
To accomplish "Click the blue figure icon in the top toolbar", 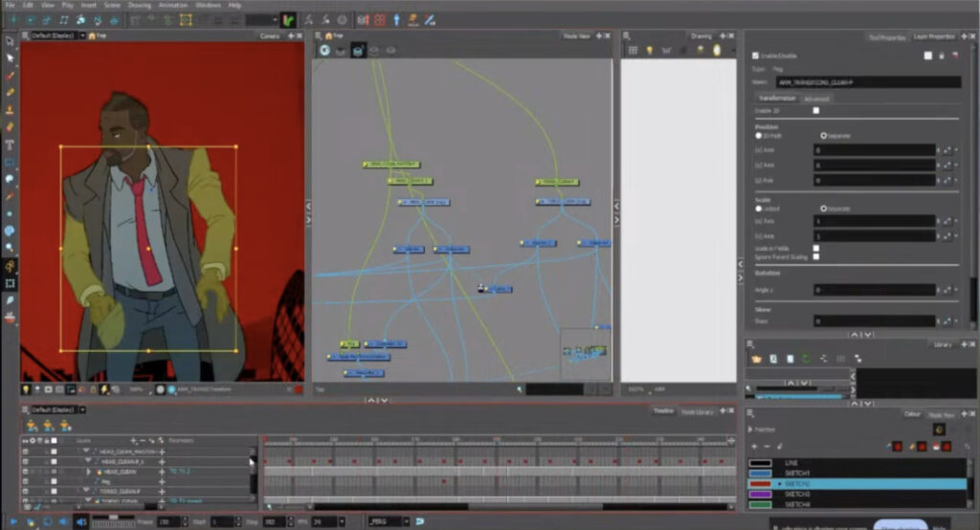I will pyautogui.click(x=396, y=20).
